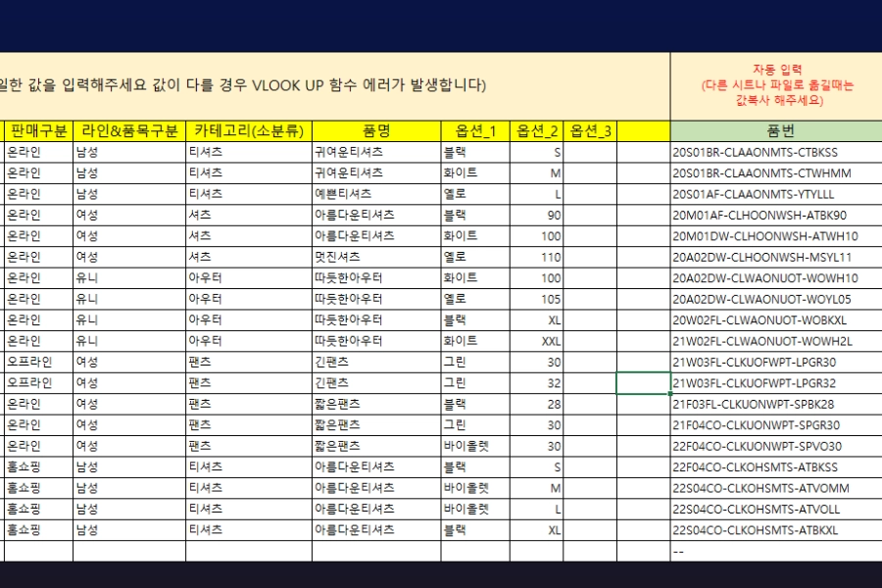Viewport: 882px width, 588px height.
Task: Select cell 22S04CO-CLKOHSMTS-ATBKXL
Action: pos(776,530)
